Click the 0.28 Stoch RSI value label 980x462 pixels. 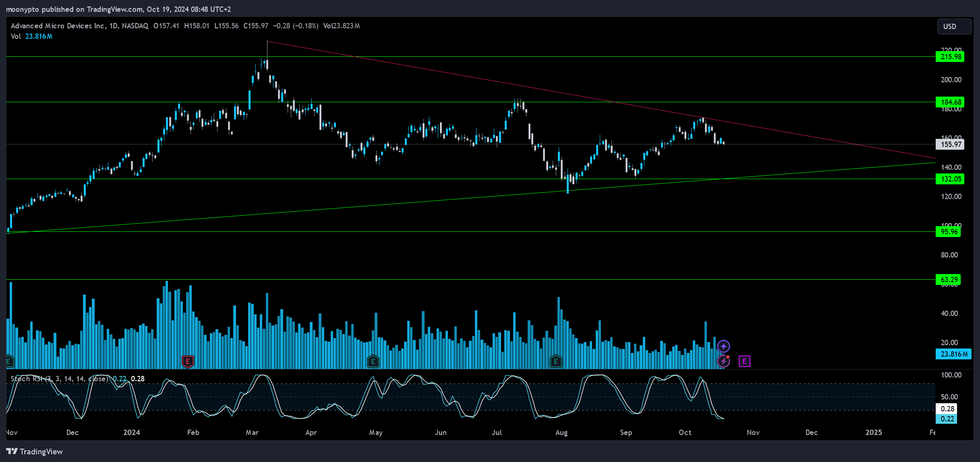click(947, 409)
